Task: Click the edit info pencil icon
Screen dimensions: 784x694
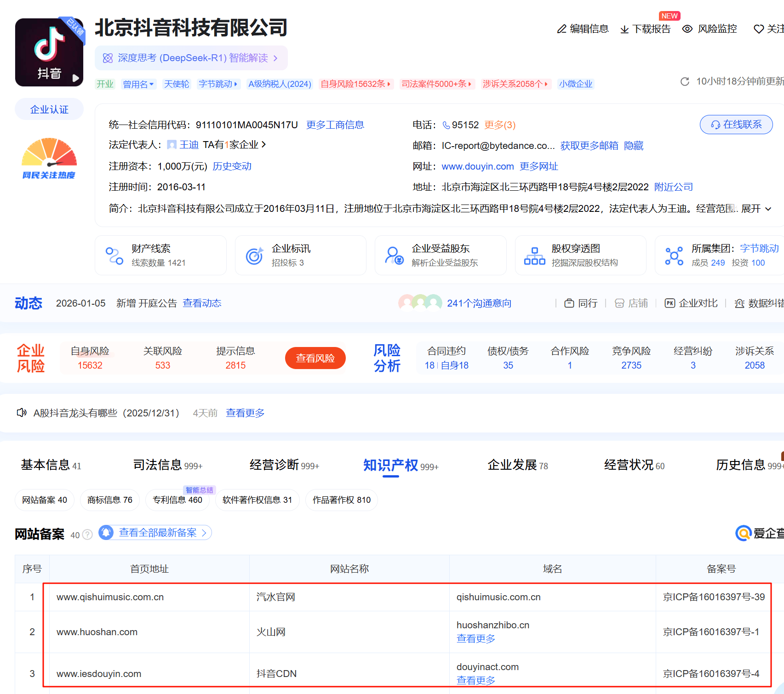Action: click(561, 29)
